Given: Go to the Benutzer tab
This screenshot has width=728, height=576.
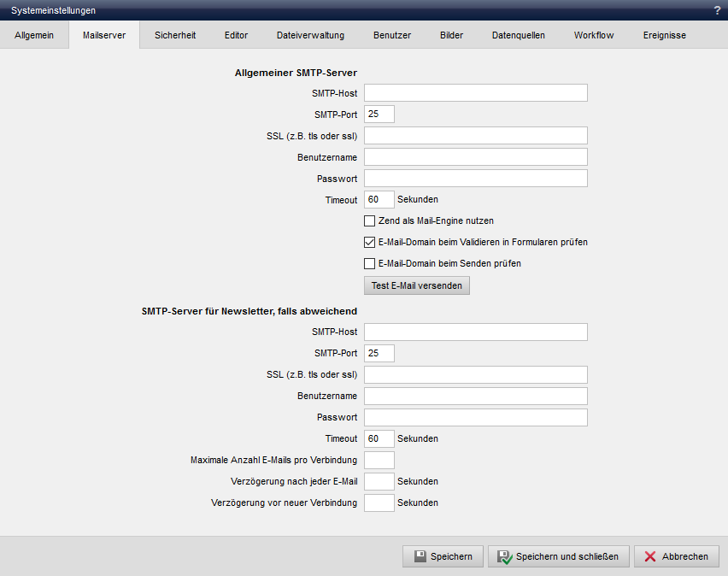Looking at the screenshot, I should coord(392,35).
